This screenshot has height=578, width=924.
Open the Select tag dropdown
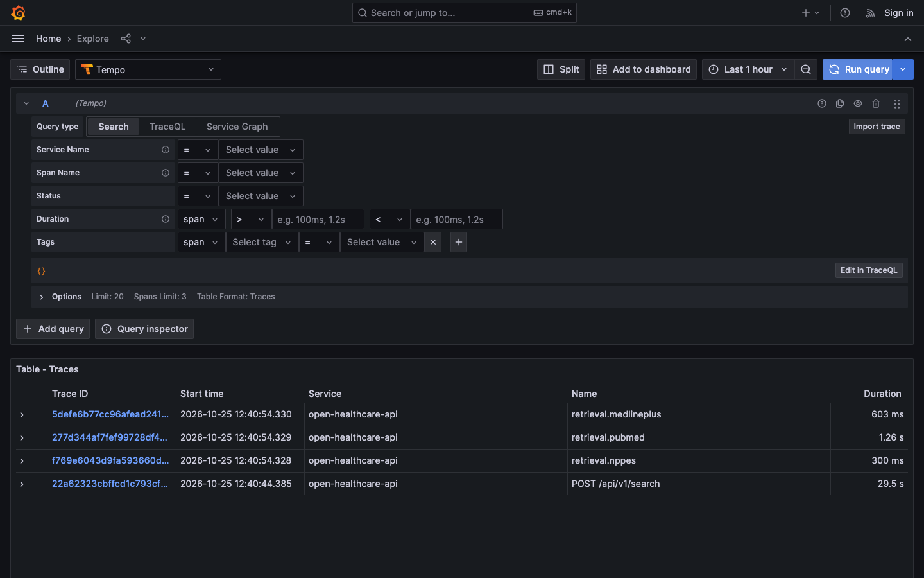(x=262, y=242)
